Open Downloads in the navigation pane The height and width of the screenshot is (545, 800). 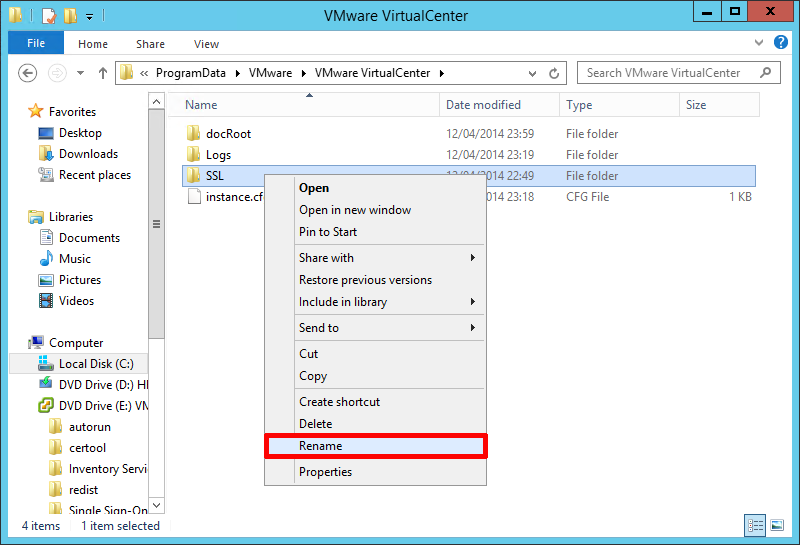[x=88, y=154]
